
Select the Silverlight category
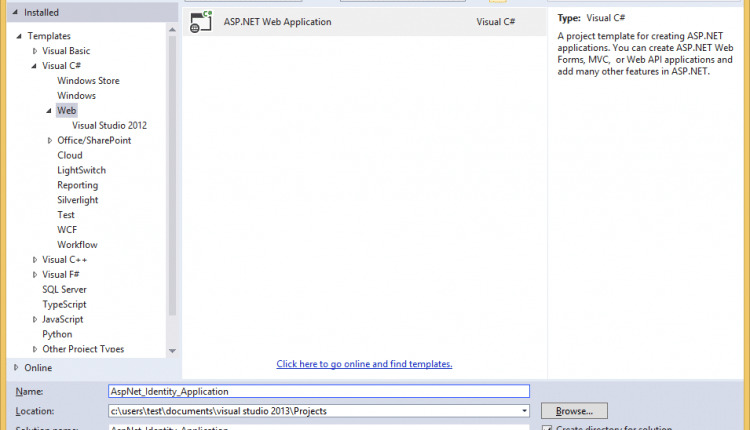[77, 200]
